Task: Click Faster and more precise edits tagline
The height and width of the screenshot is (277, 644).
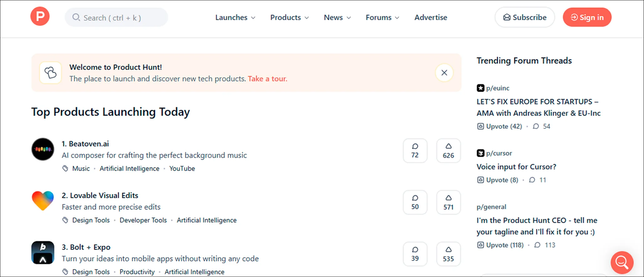Action: 111,207
